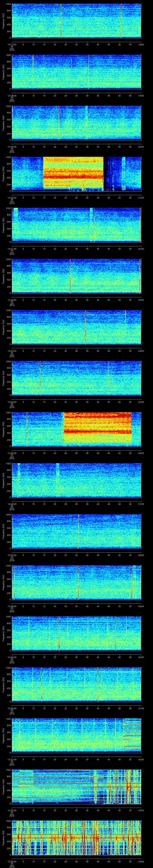Click the spectrogram panel starting at 13:33:00

(x=76, y=838)
